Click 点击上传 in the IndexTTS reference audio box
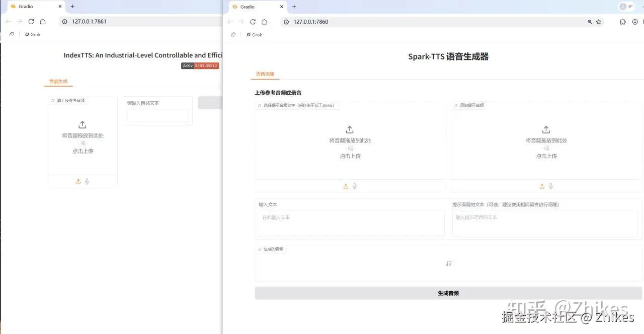 pyautogui.click(x=83, y=151)
